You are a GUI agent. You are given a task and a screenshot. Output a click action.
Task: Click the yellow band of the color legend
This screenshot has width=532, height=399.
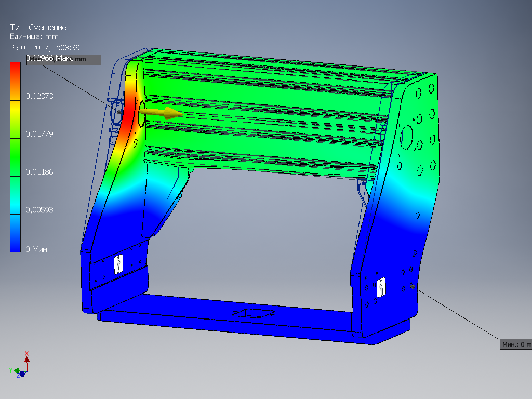click(x=15, y=110)
